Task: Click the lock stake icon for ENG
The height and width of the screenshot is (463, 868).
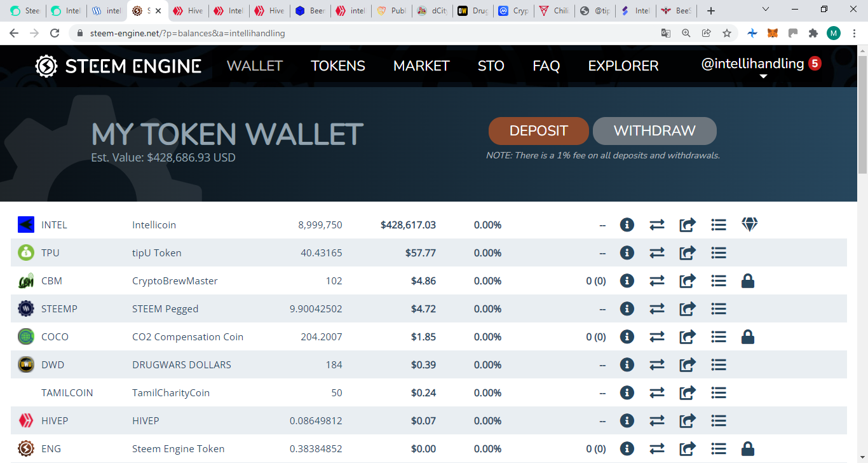Action: click(748, 448)
